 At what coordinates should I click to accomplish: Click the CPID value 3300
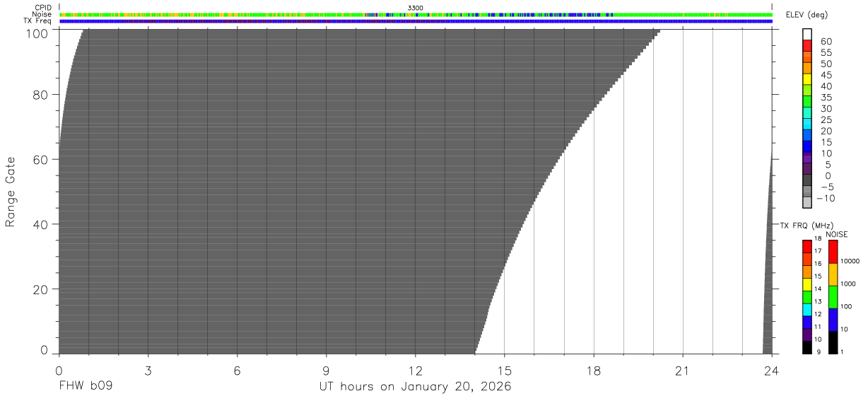point(415,8)
